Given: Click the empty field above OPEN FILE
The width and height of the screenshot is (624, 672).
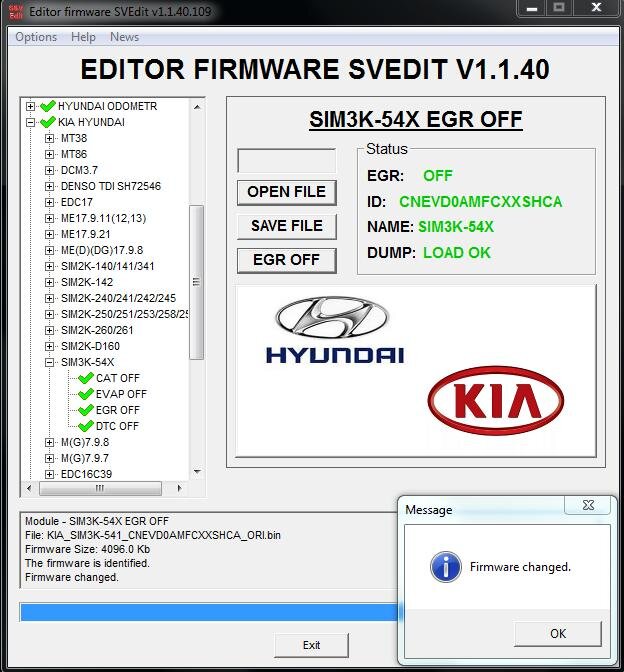Looking at the screenshot, I should point(287,161).
